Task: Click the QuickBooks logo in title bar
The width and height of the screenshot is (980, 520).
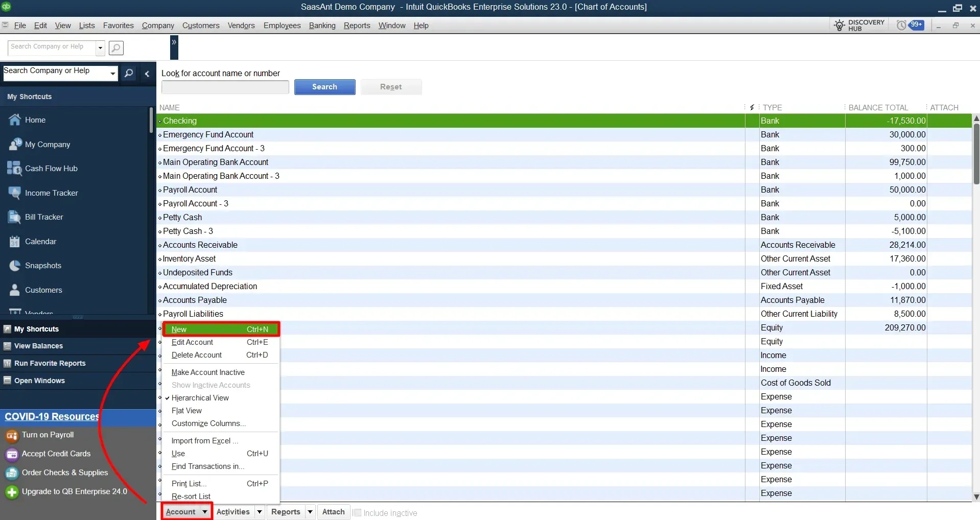Action: pyautogui.click(x=6, y=7)
